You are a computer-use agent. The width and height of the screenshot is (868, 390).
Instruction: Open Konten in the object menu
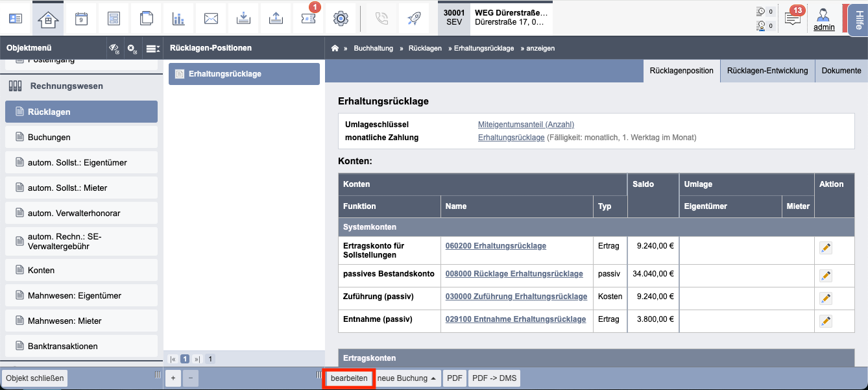pyautogui.click(x=81, y=270)
